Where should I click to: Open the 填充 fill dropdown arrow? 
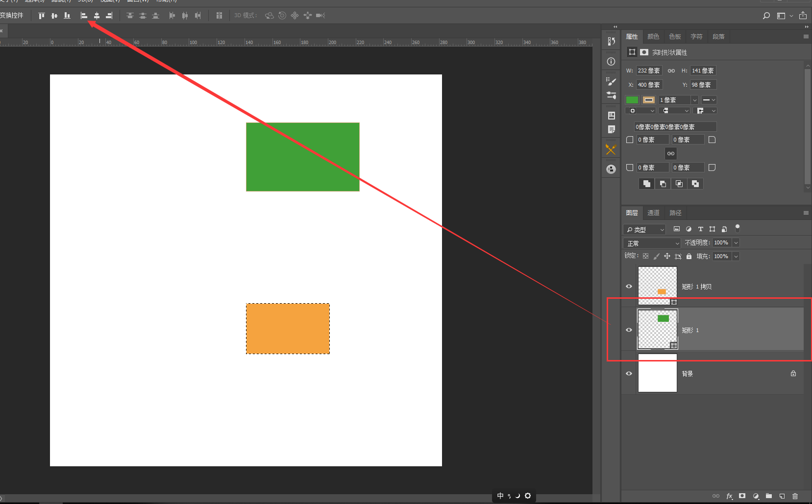736,257
